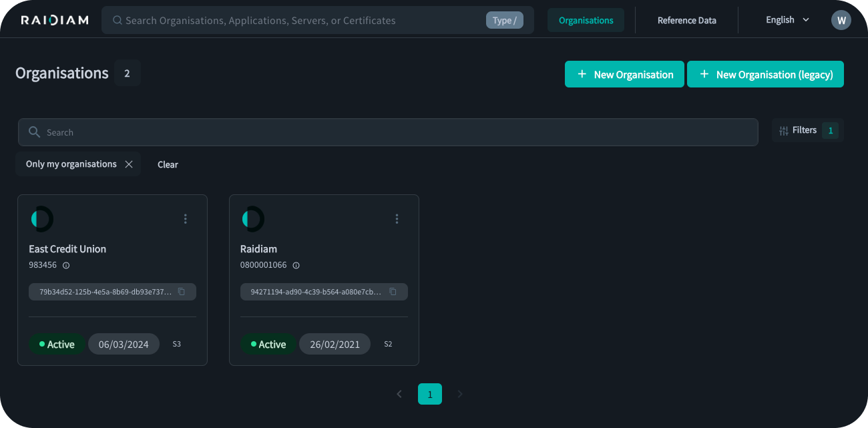Select page 1 in pagination
The width and height of the screenshot is (868, 428).
click(x=430, y=394)
